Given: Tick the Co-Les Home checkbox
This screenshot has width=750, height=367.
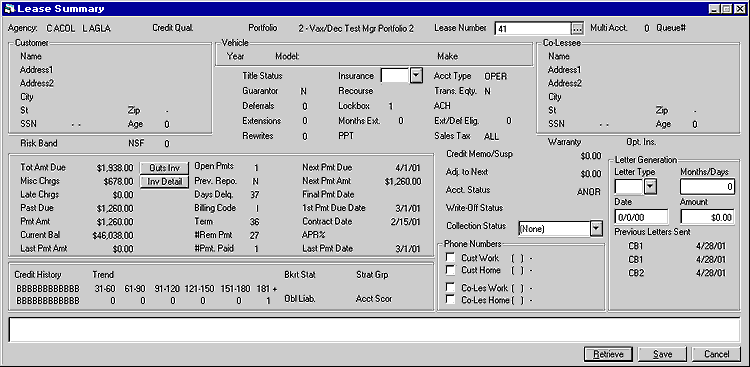Looking at the screenshot, I should pyautogui.click(x=450, y=300).
